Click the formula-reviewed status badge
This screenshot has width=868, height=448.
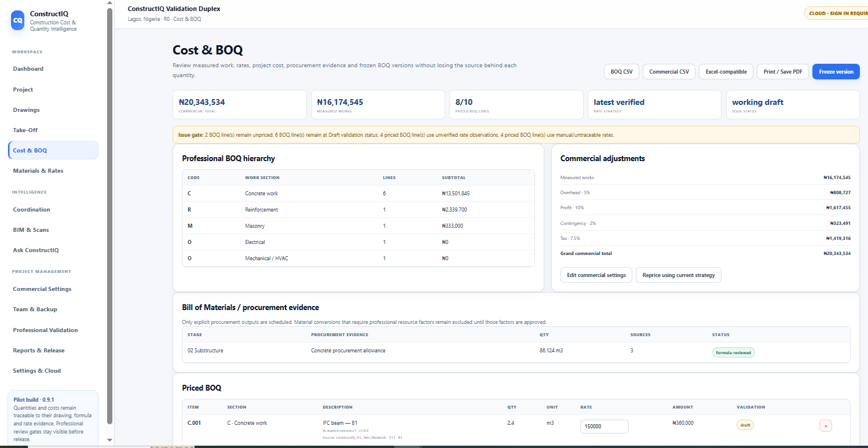[x=734, y=352]
